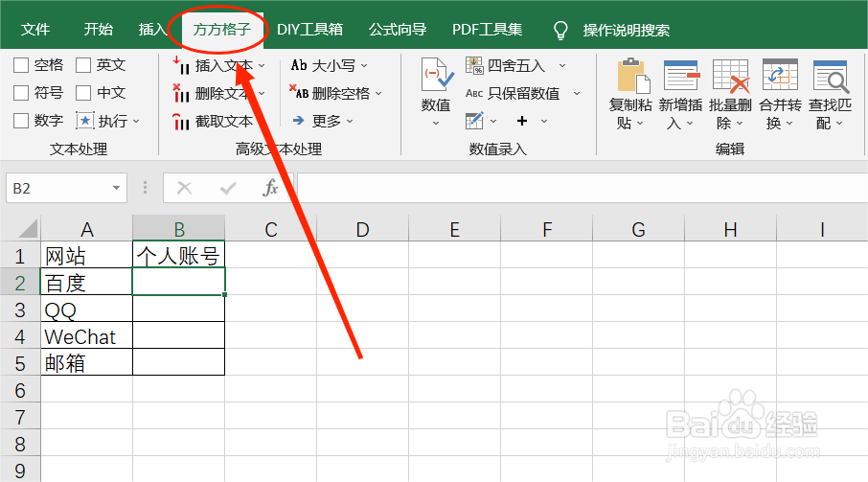868x482 pixels.
Task: Open the 删除空格 dropdown arrow
Action: (378, 94)
